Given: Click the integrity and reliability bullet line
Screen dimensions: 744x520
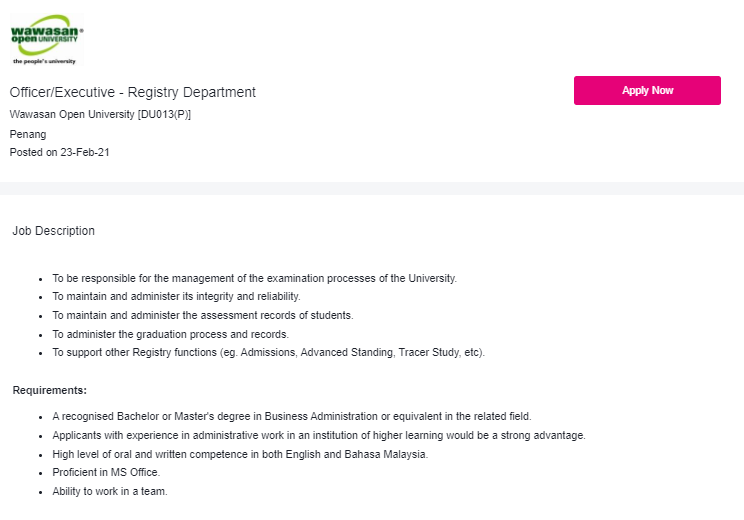Looking at the screenshot, I should click(x=177, y=297).
